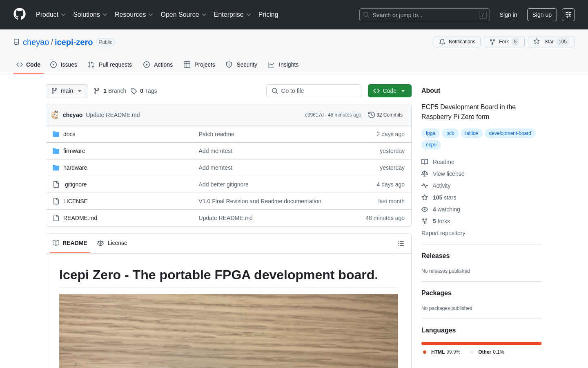Open the Readme link in About
The width and height of the screenshot is (588, 368).
pyautogui.click(x=438, y=162)
